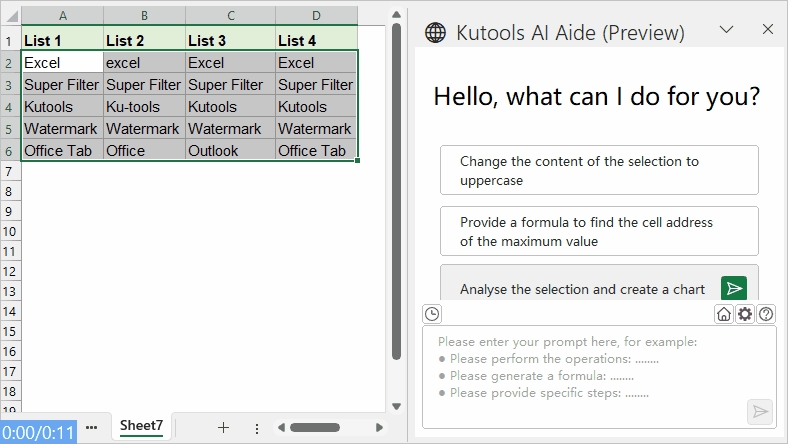Open sheet navigation ellipsis menu
This screenshot has height=444, width=788.
tap(92, 427)
